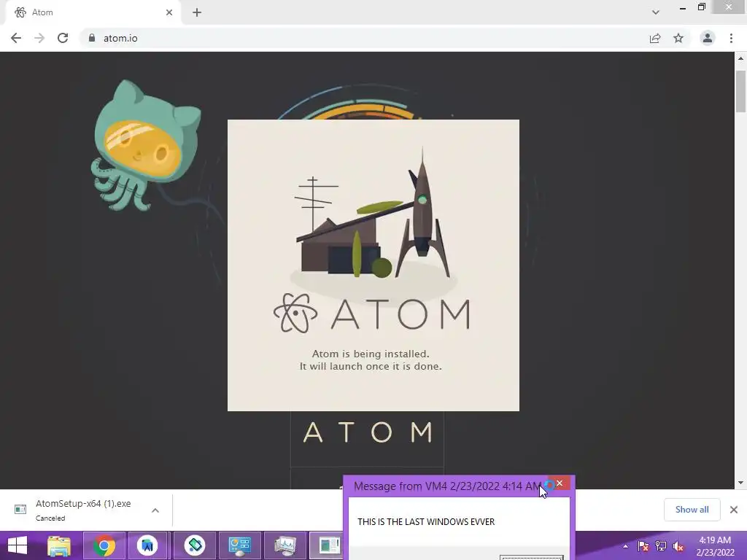Click the Octocat mascot illustration
This screenshot has width=747, height=560.
click(145, 145)
